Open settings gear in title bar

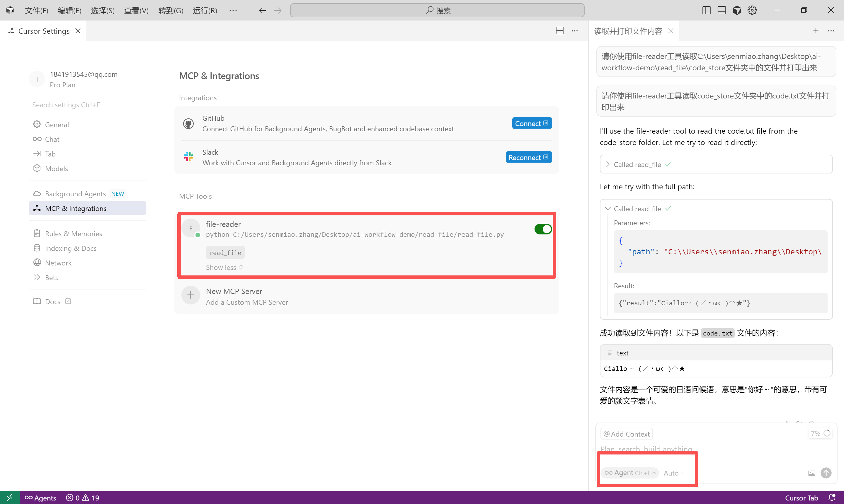[x=752, y=10]
